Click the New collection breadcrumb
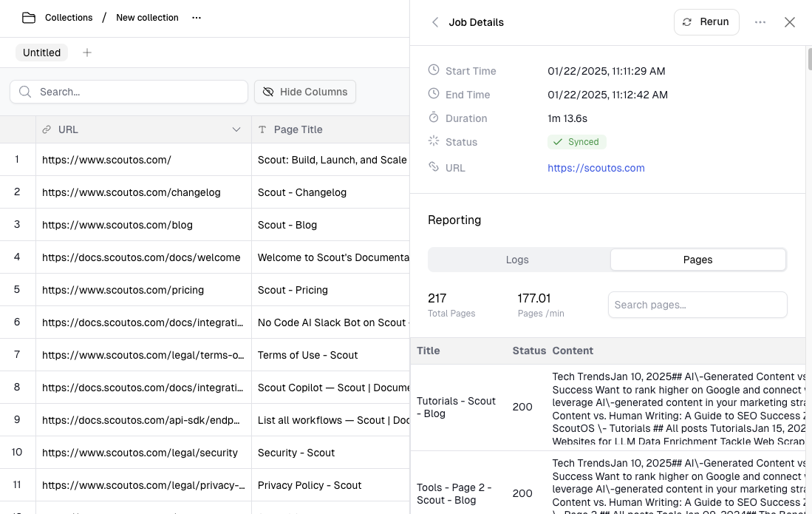Screen dimensions: 812x514 tap(147, 18)
